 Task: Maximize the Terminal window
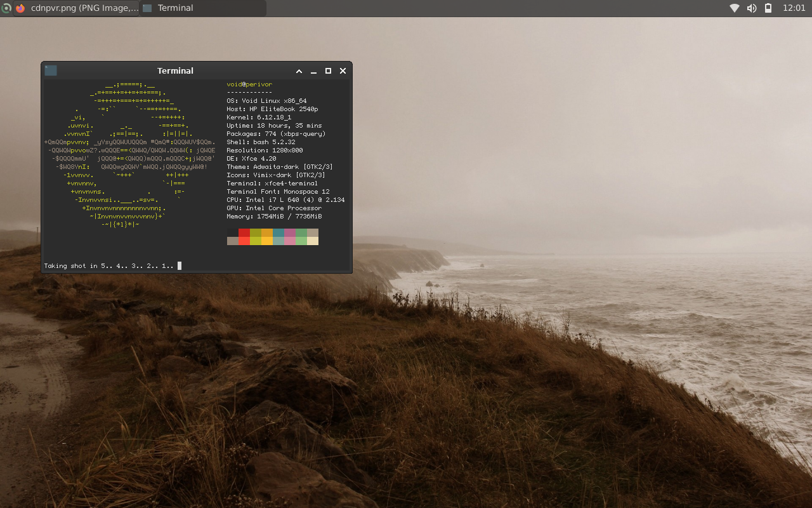click(328, 71)
